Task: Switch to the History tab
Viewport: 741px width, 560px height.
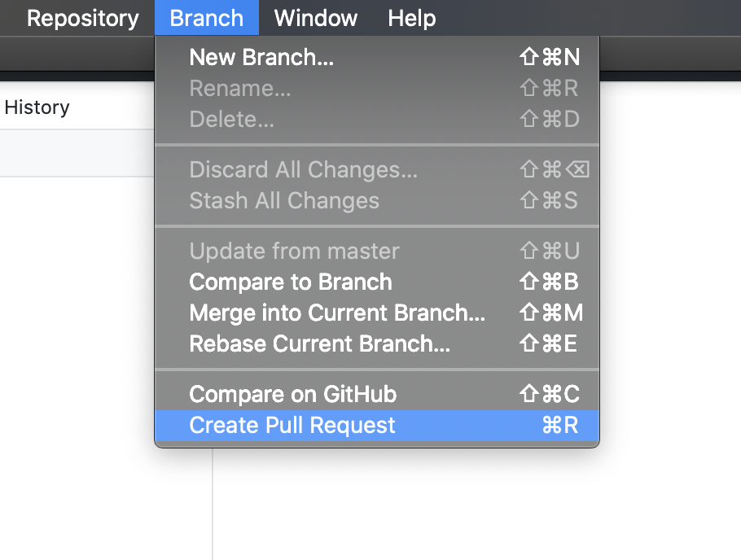Action: pos(37,107)
